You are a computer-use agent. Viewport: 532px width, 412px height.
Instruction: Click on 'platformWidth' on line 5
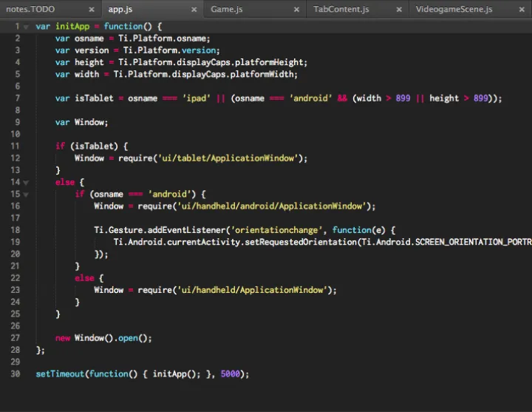pos(262,74)
